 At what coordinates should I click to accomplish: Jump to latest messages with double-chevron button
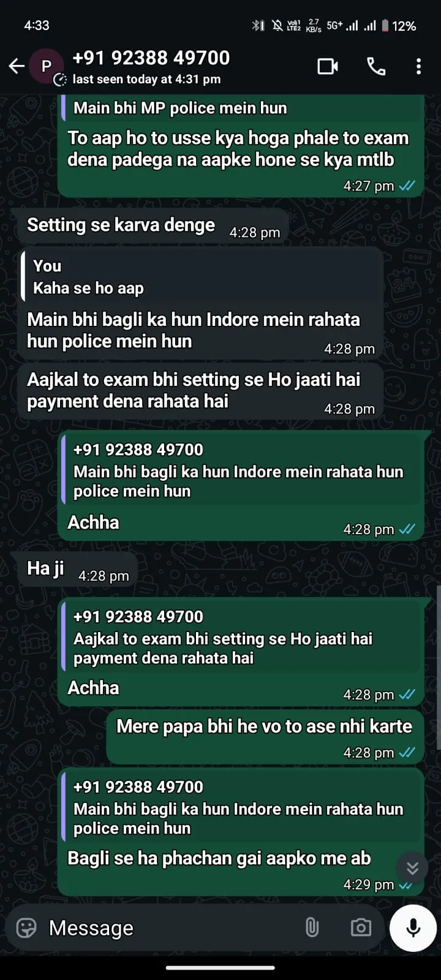tap(412, 867)
